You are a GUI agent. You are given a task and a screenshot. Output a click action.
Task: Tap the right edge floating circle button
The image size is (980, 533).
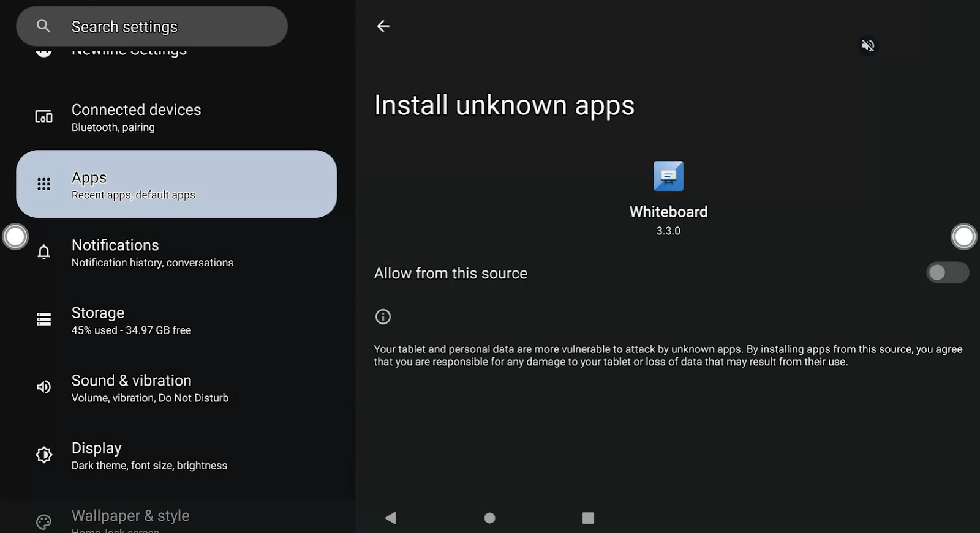click(964, 236)
